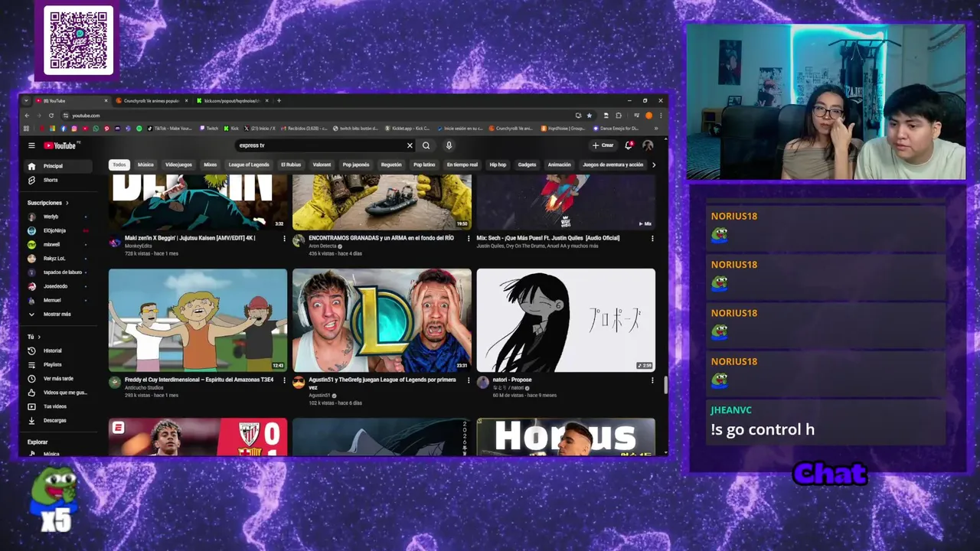This screenshot has height=551, width=980.
Task: Open the Chrome three-dot menu
Action: point(661,116)
